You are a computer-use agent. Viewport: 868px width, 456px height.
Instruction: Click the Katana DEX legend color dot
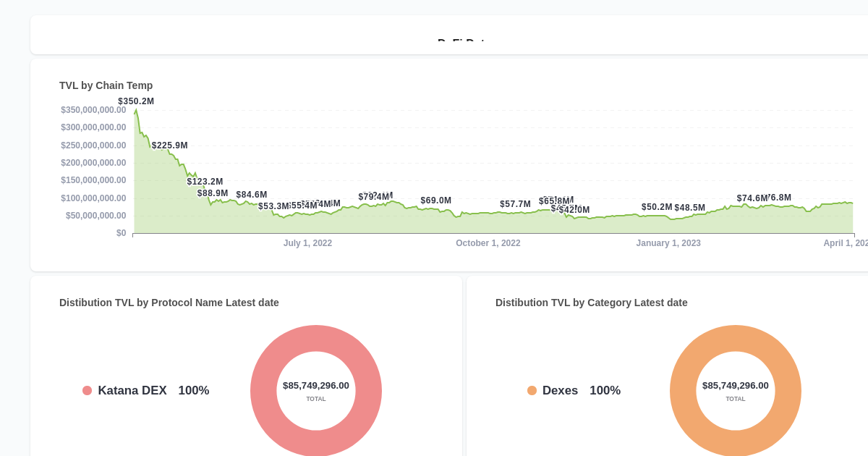pos(87,390)
